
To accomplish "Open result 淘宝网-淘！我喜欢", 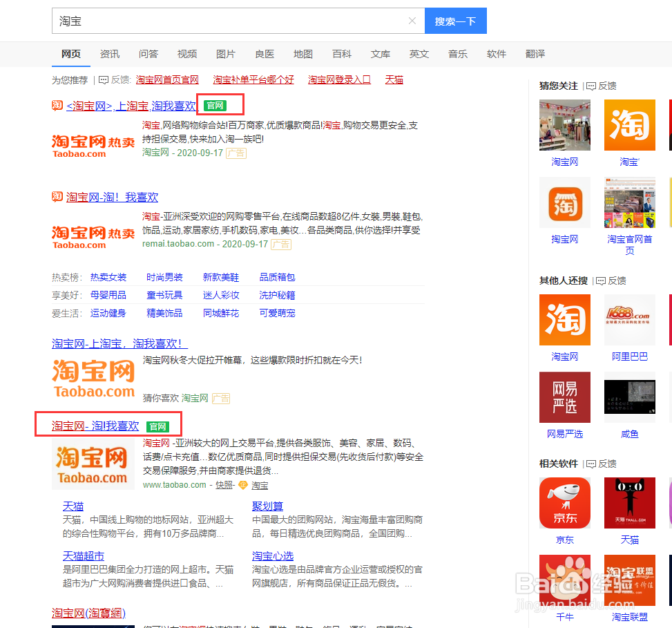I will click(x=112, y=197).
